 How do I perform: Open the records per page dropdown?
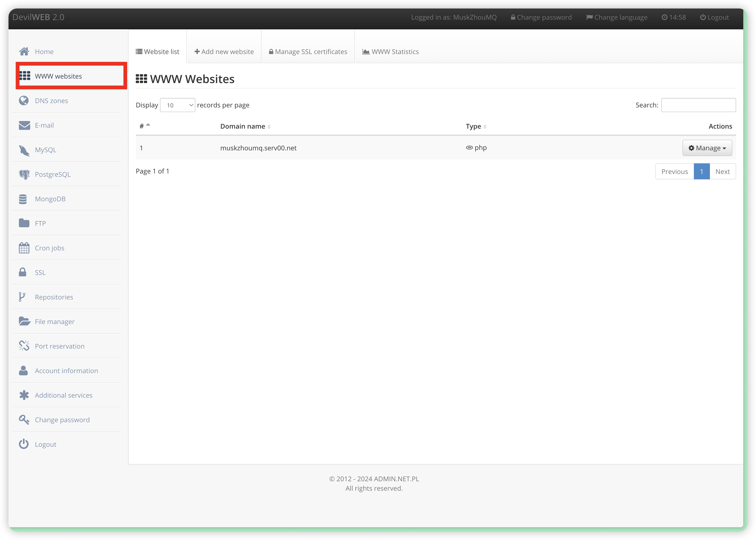pos(177,105)
